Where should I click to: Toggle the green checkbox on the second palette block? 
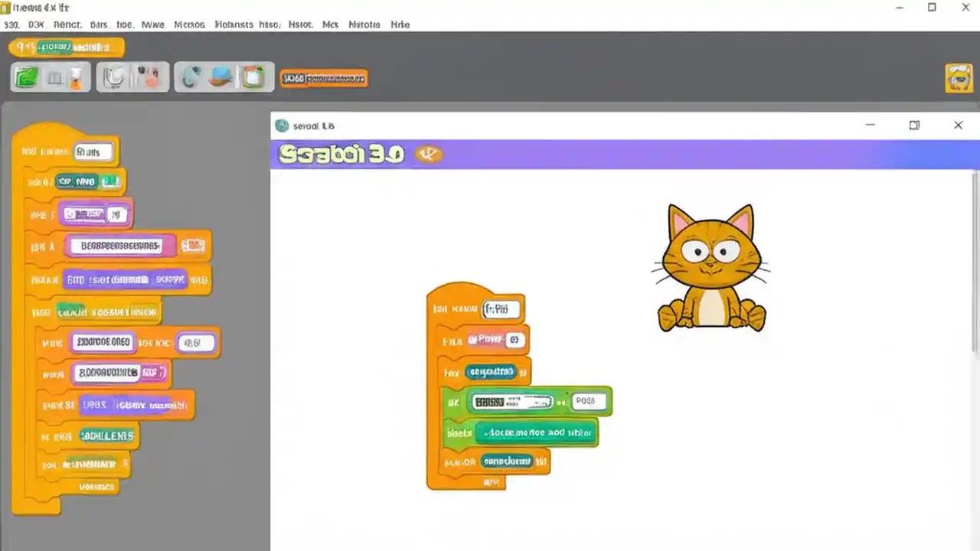[110, 181]
